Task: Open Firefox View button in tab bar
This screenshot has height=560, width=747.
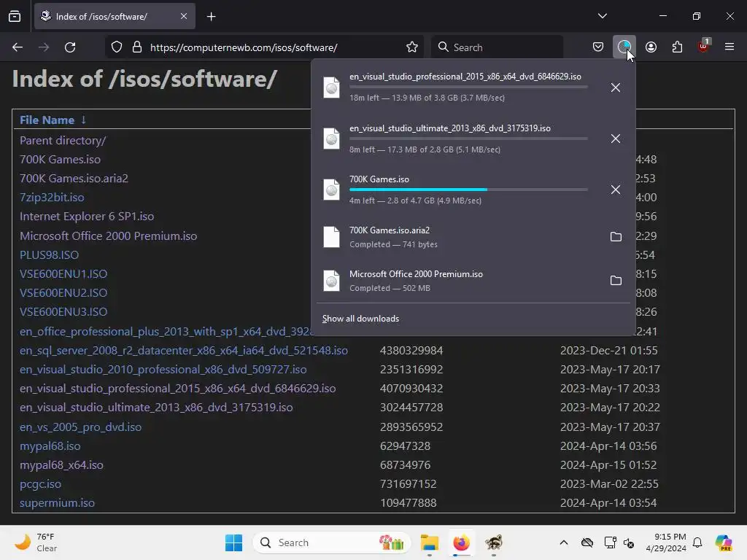Action: pos(15,16)
